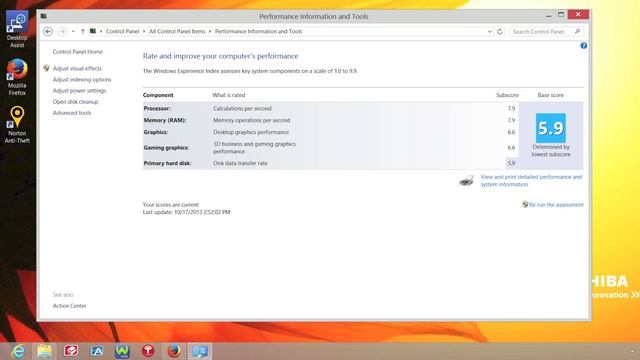The image size is (640, 360).
Task: Open the blue A app on taskbar
Action: pos(97,351)
